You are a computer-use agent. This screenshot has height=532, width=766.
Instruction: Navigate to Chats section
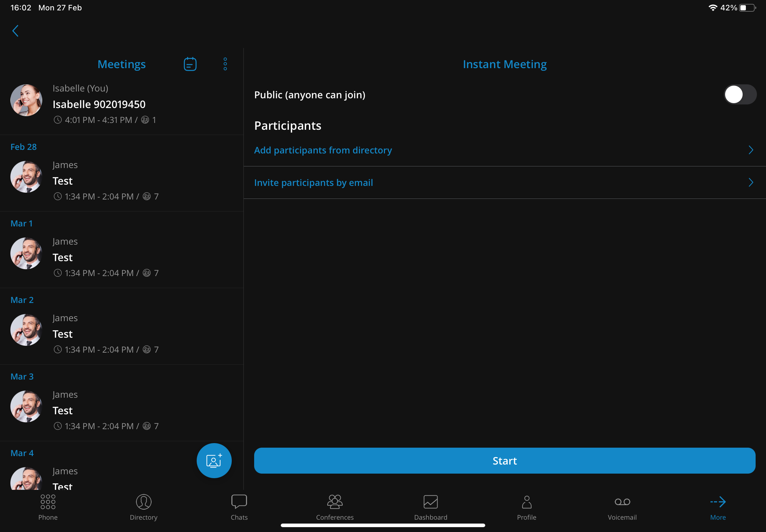click(x=239, y=506)
